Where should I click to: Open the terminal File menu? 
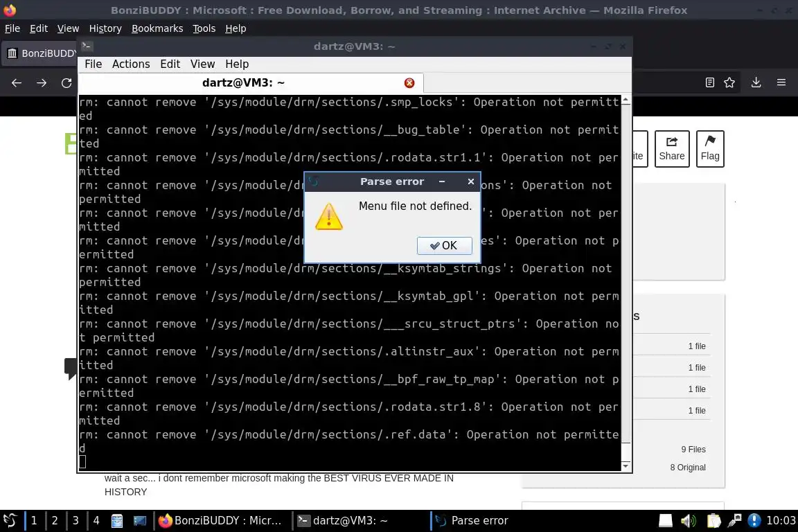[x=93, y=64]
